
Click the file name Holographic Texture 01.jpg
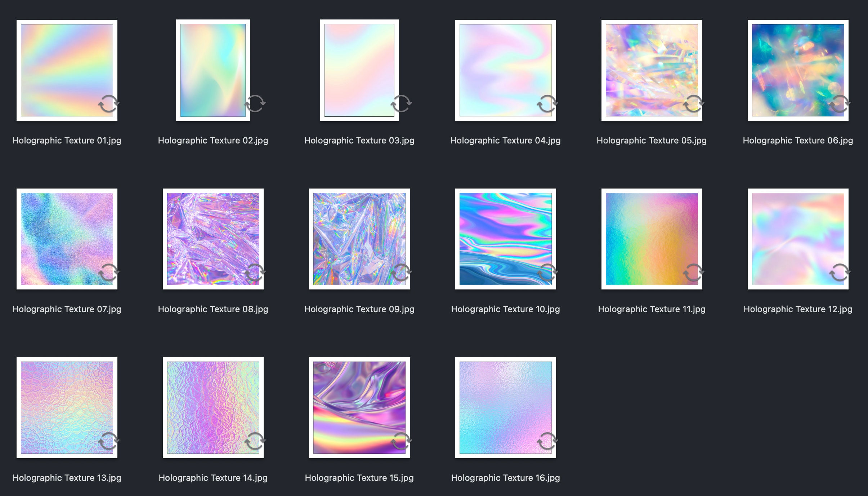pyautogui.click(x=67, y=141)
